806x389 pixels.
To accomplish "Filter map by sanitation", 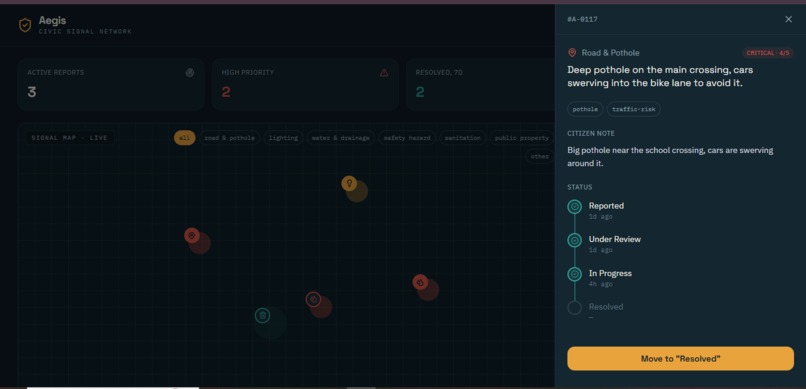I will [x=463, y=138].
